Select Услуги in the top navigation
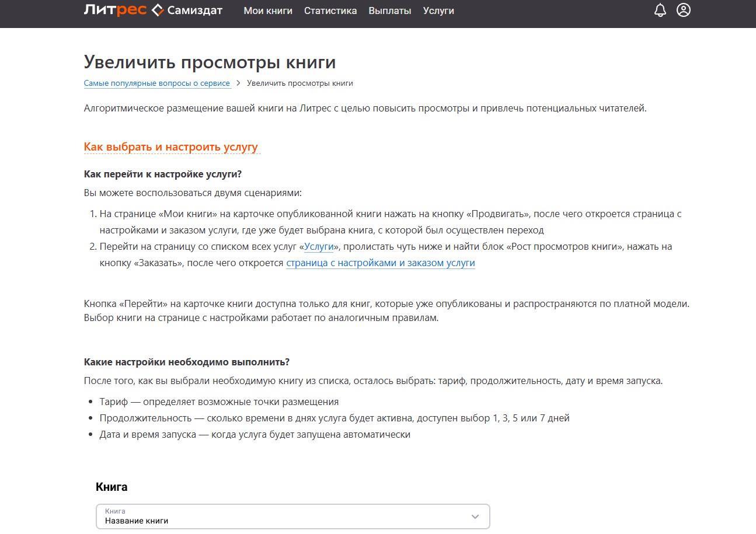756x534 pixels. point(438,11)
